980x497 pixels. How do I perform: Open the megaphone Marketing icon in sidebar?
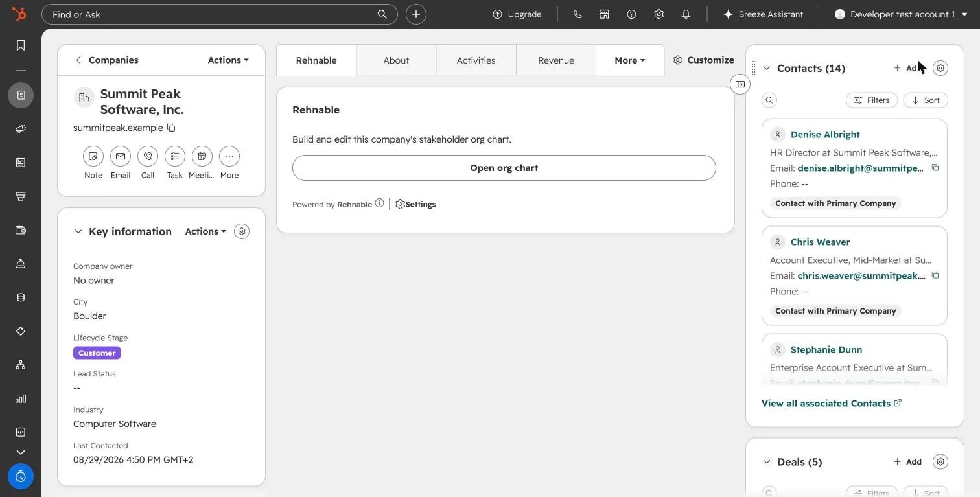21,129
